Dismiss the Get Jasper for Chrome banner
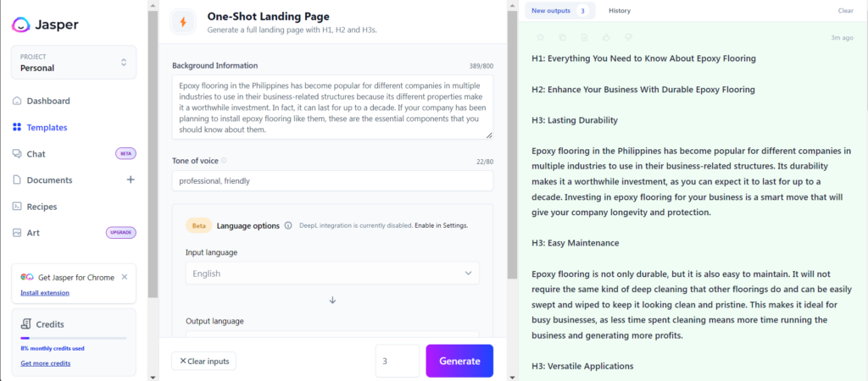 click(x=125, y=277)
